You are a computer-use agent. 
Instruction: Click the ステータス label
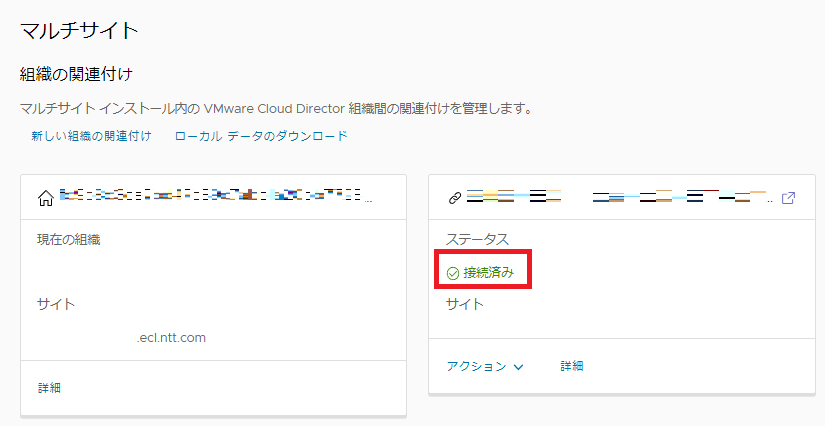click(477, 239)
